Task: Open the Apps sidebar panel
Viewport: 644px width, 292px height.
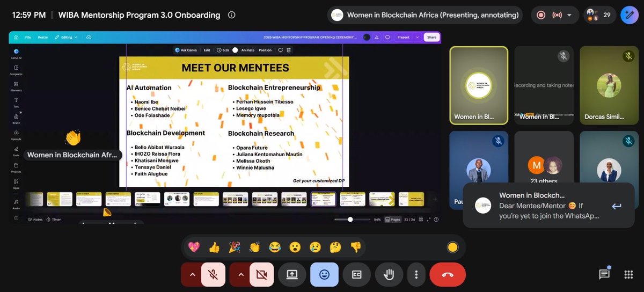Action: point(16,184)
